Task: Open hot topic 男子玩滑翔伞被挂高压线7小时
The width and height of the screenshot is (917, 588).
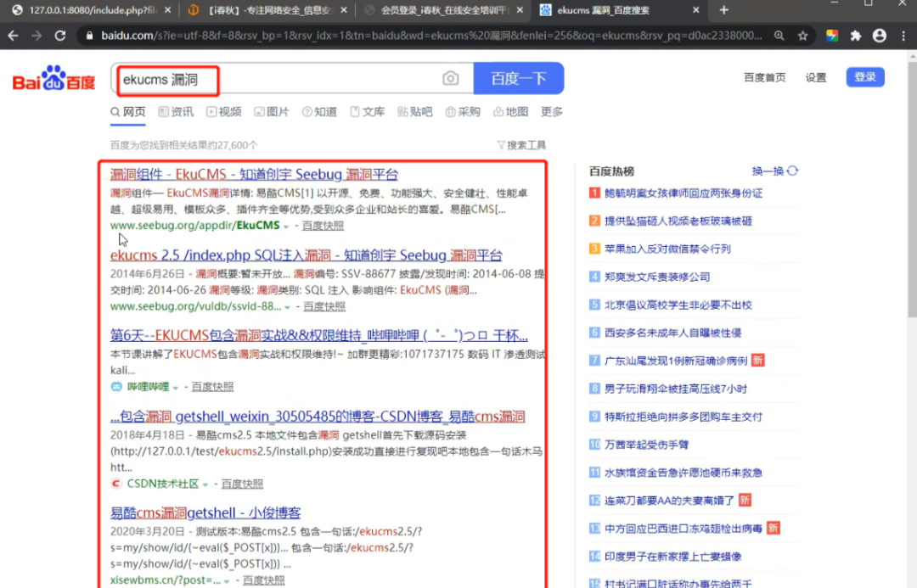Action: [x=676, y=389]
